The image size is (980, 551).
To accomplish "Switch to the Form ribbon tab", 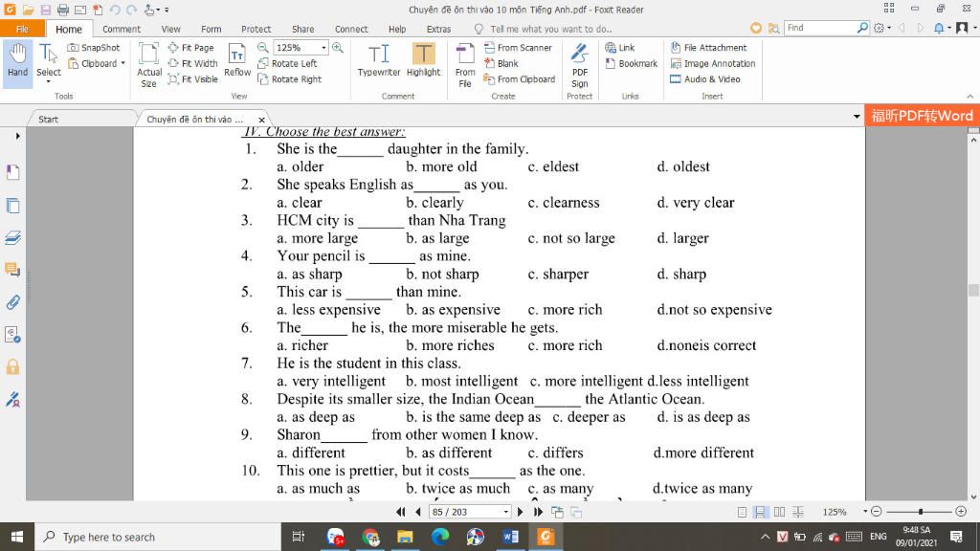I will (x=212, y=29).
